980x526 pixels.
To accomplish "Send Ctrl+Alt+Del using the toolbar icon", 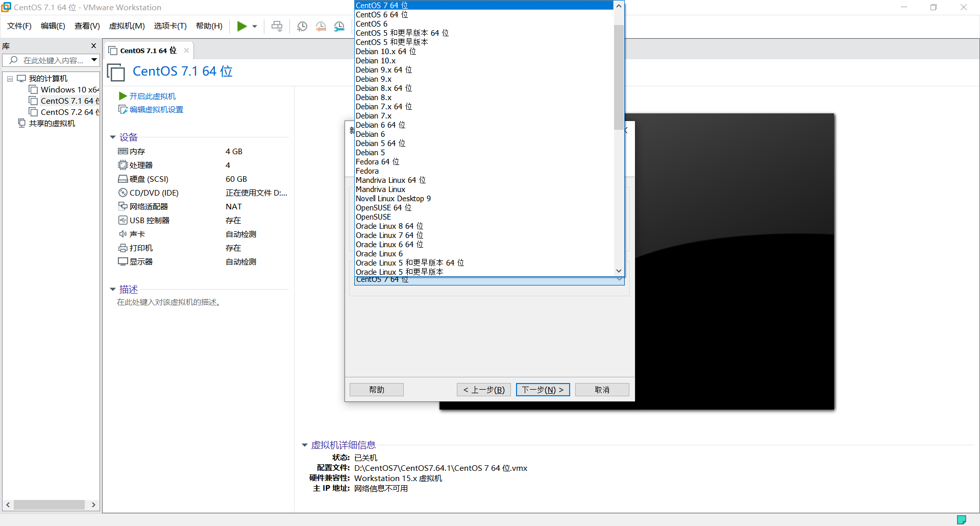I will point(277,26).
